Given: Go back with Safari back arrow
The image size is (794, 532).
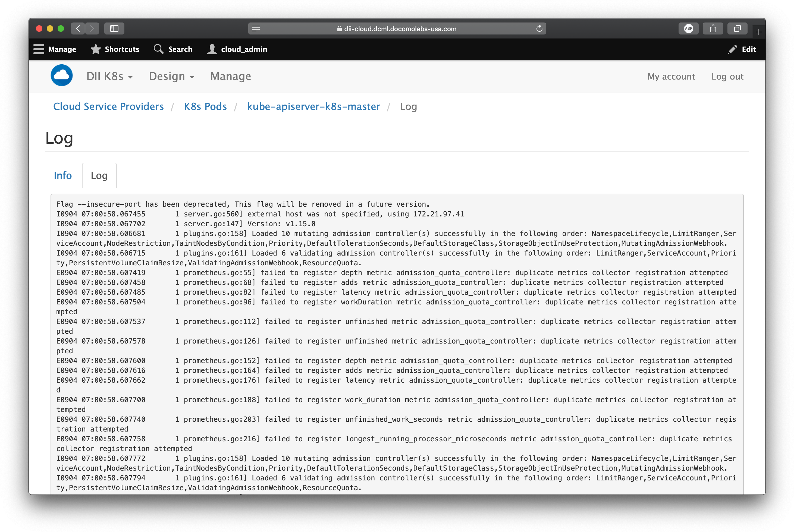Looking at the screenshot, I should coord(78,29).
